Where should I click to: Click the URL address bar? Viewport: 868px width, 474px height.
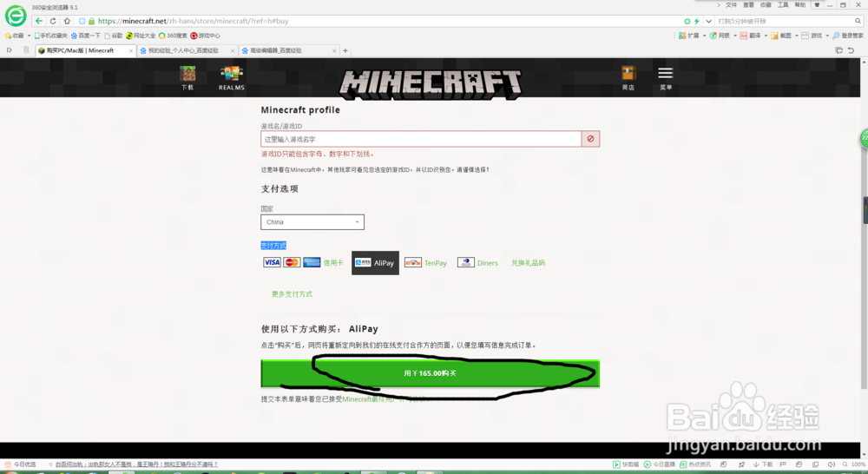tap(387, 21)
